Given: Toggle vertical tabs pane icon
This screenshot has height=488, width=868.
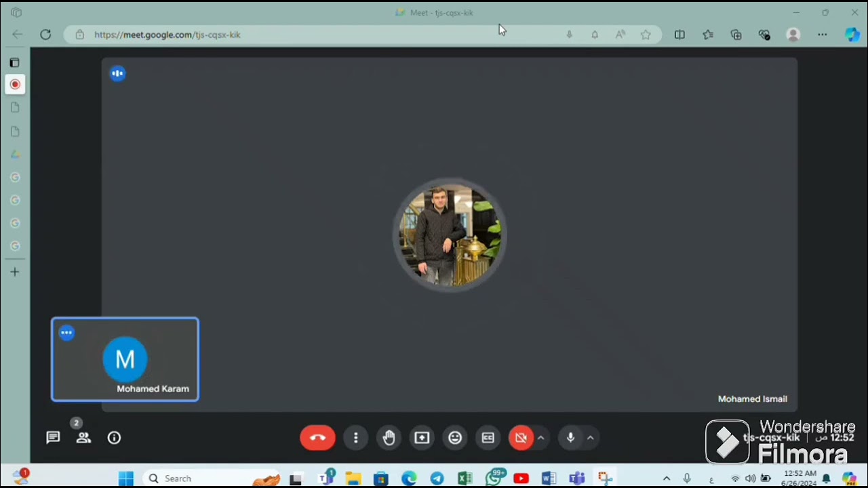Looking at the screenshot, I should [15, 62].
